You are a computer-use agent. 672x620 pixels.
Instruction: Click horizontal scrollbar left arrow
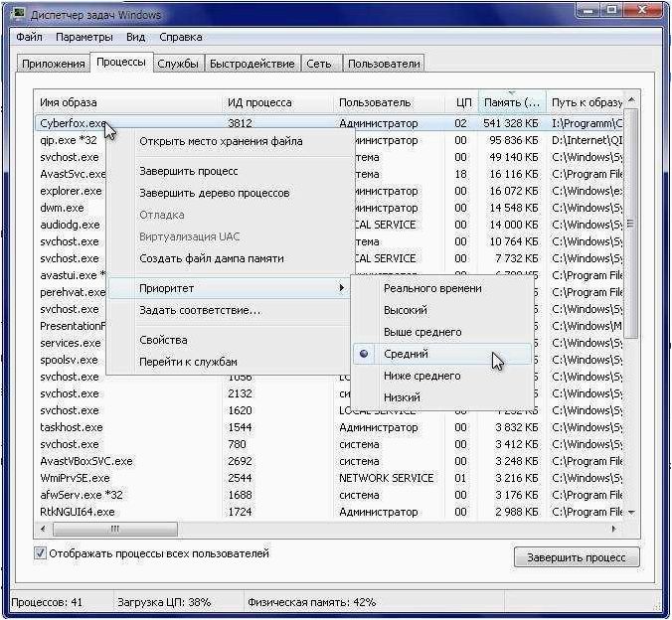pyautogui.click(x=43, y=529)
